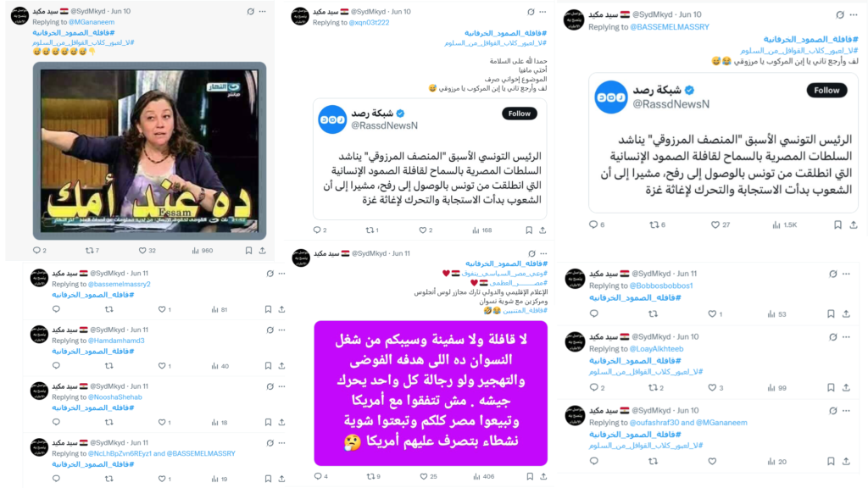
Task: Open the hashtag link in reply to @Hamdamhamd3
Action: click(93, 352)
